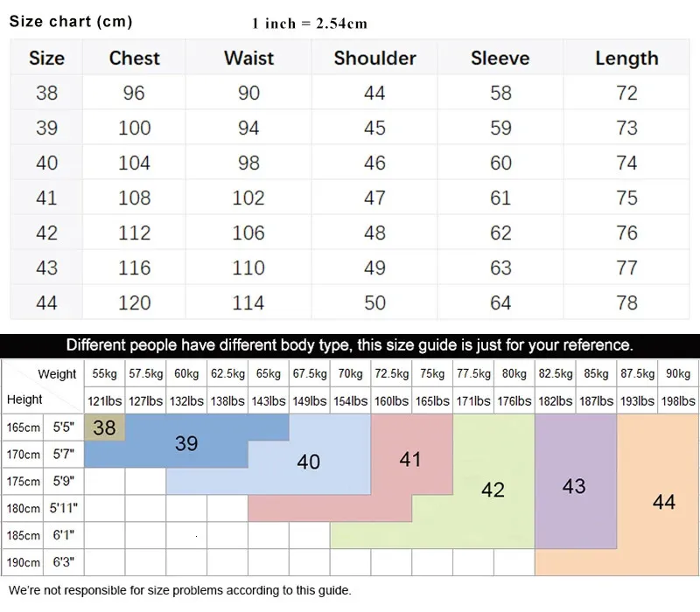Click the Length column header
700x612 pixels.
tap(626, 59)
